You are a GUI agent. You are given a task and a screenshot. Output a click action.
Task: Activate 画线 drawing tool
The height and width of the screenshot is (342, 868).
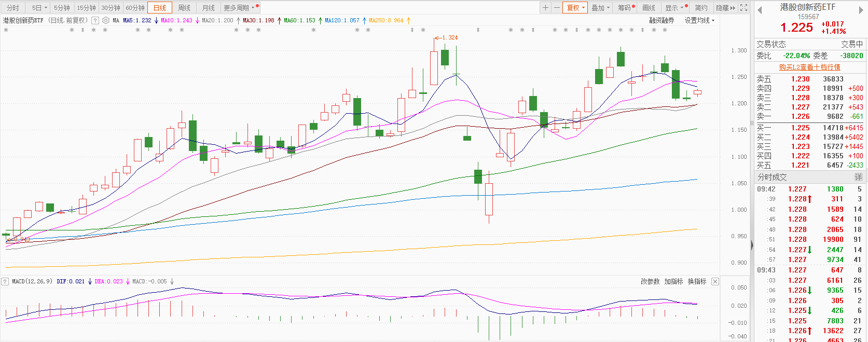point(649,8)
